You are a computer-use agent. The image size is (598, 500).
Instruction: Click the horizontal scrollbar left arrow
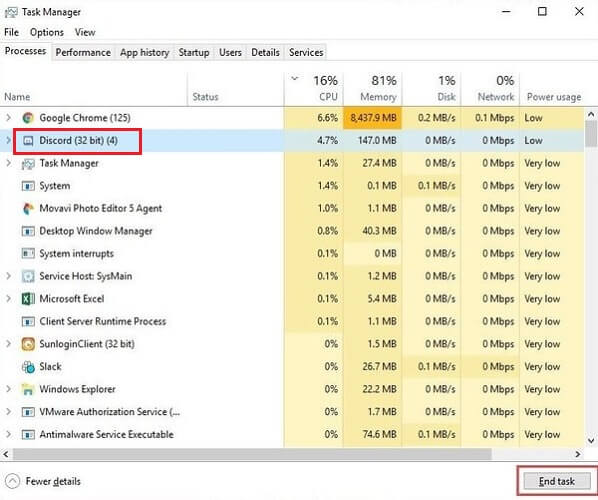(x=6, y=454)
